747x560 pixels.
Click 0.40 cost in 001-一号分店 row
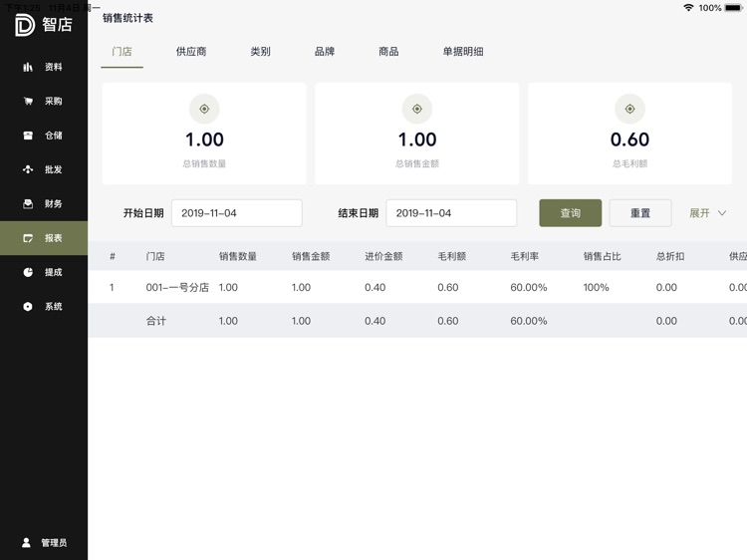374,287
